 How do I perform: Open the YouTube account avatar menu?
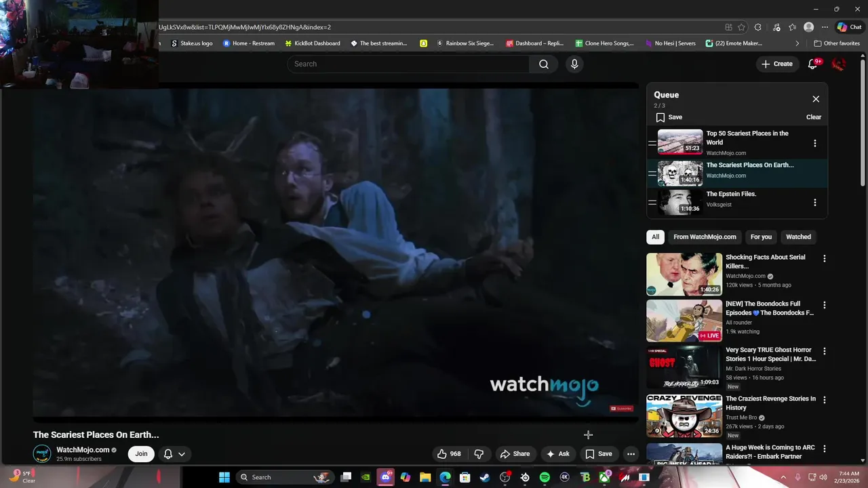[x=839, y=64]
